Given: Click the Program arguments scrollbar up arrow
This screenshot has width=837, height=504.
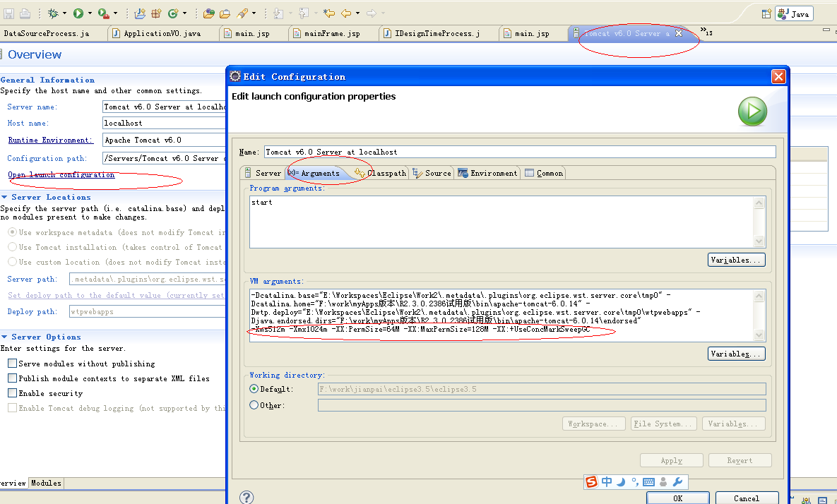Looking at the screenshot, I should pyautogui.click(x=759, y=202).
